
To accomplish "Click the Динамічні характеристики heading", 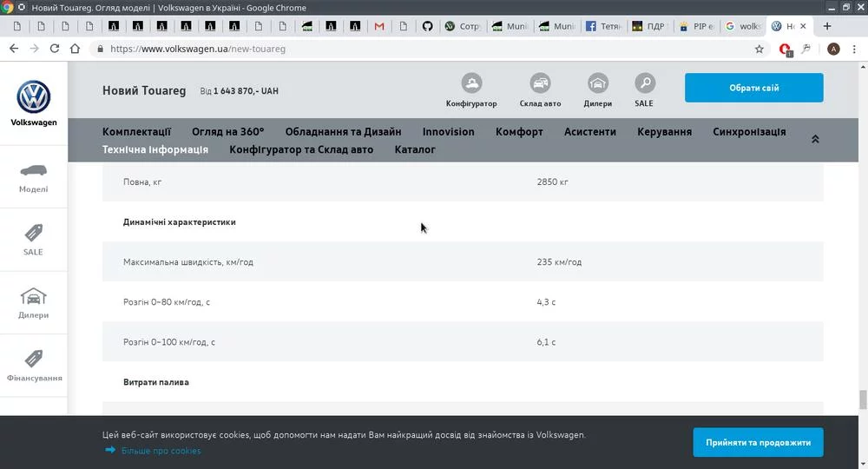I will [x=180, y=222].
